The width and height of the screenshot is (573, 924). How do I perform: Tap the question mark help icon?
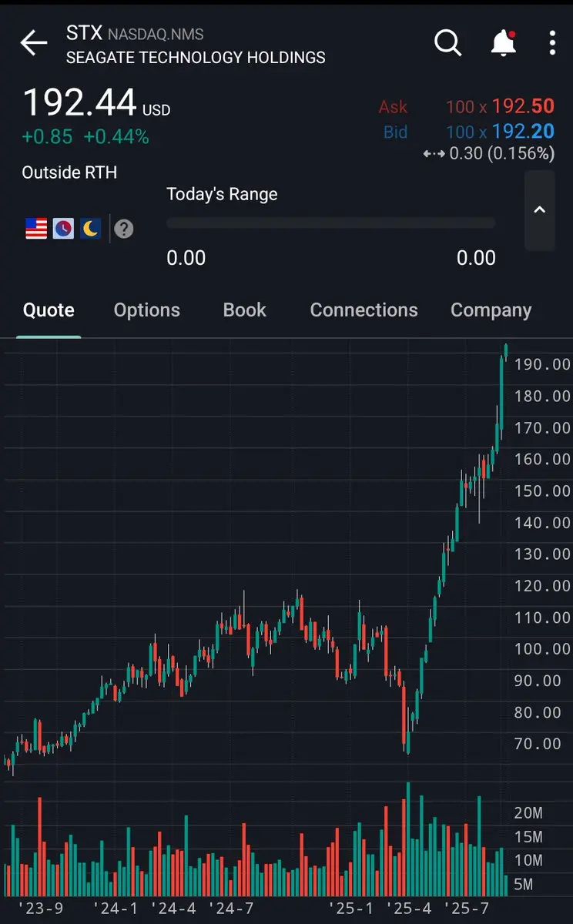[x=124, y=229]
